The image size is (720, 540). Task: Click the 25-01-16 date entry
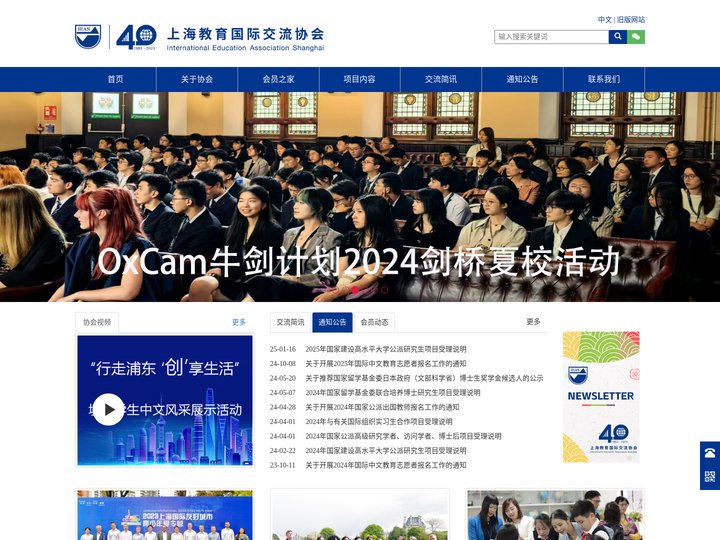283,349
